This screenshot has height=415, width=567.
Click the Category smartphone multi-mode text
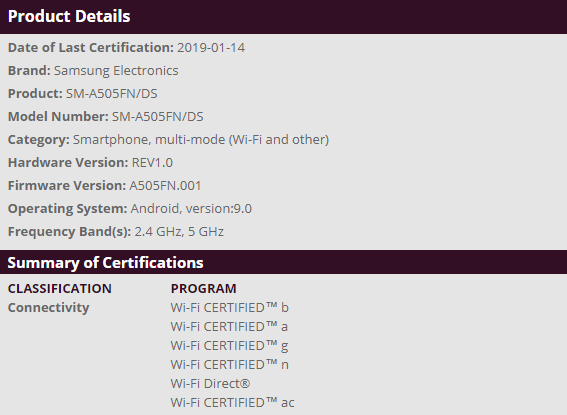pos(201,140)
